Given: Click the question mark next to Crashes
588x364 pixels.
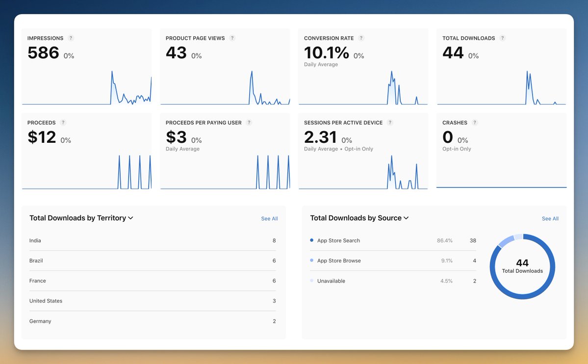Looking at the screenshot, I should coord(475,122).
